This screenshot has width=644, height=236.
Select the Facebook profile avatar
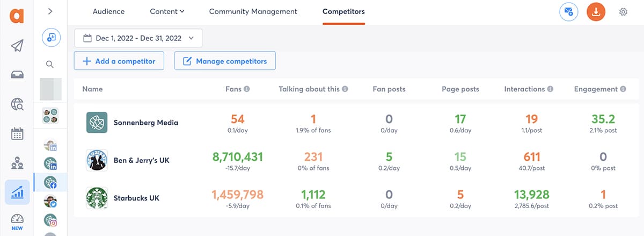[x=51, y=183]
